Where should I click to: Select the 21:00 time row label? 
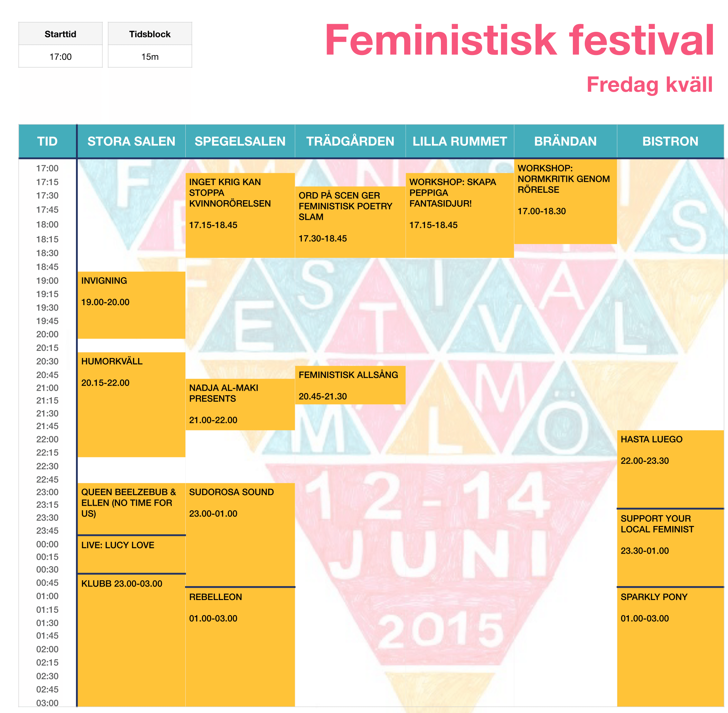47,388
